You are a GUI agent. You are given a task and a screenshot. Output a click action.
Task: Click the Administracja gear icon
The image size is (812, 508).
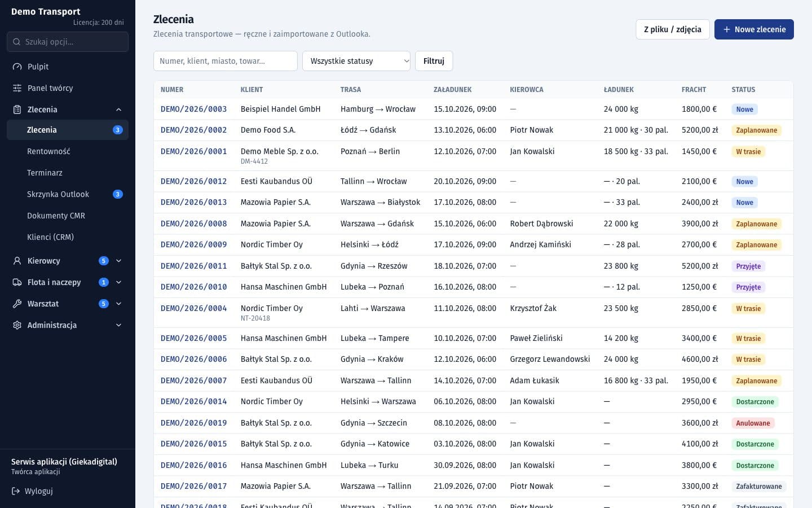(x=17, y=325)
